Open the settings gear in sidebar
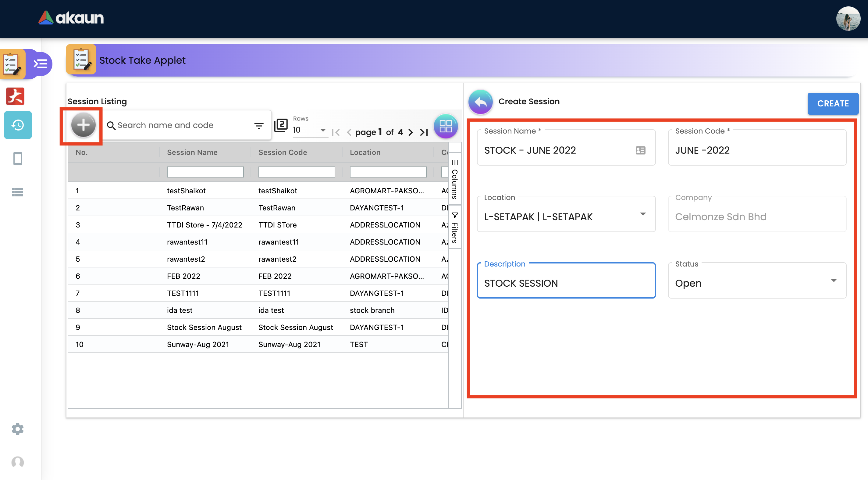Viewport: 868px width, 480px height. tap(17, 429)
